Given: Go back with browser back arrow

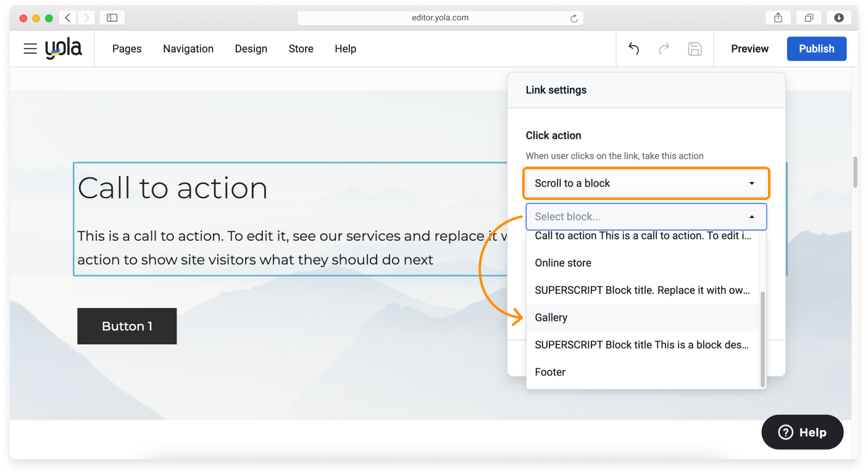Looking at the screenshot, I should 67,18.
